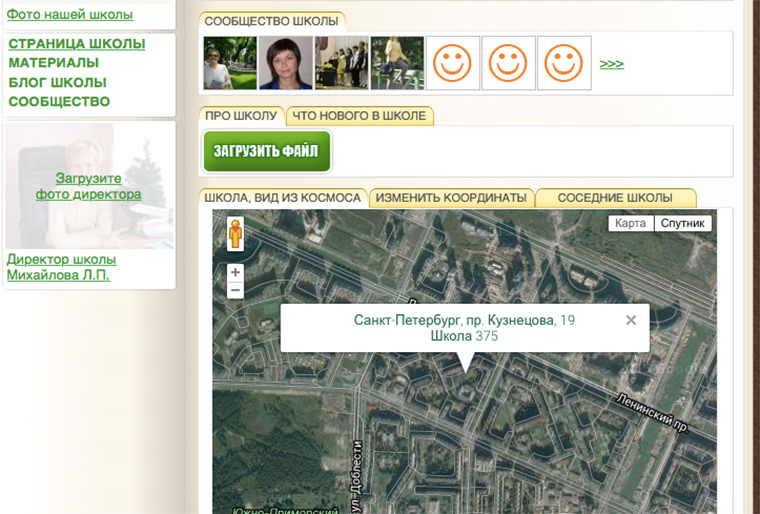This screenshot has height=514, width=760.
Task: Go to МАТЕРИАЛЫ in sidebar menu
Action: (x=53, y=63)
